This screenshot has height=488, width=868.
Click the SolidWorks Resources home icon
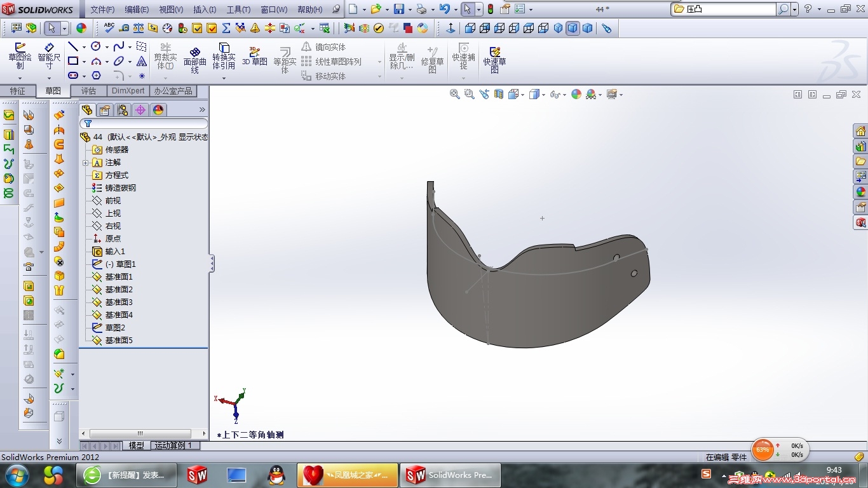[x=861, y=131]
